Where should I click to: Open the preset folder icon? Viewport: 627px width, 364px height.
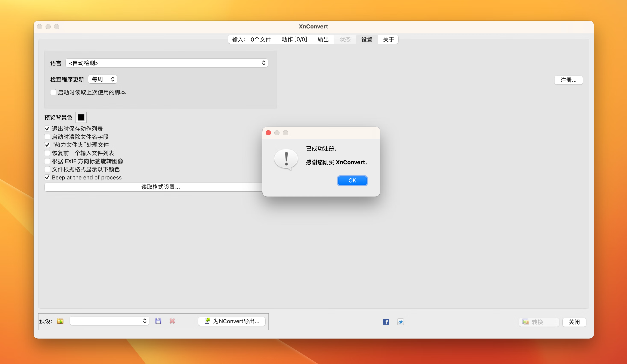60,321
